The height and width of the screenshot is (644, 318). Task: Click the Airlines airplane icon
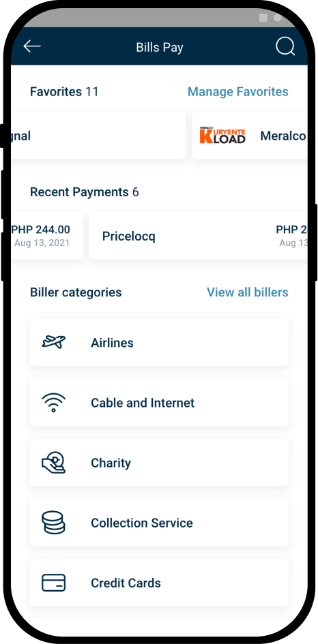pyautogui.click(x=53, y=341)
